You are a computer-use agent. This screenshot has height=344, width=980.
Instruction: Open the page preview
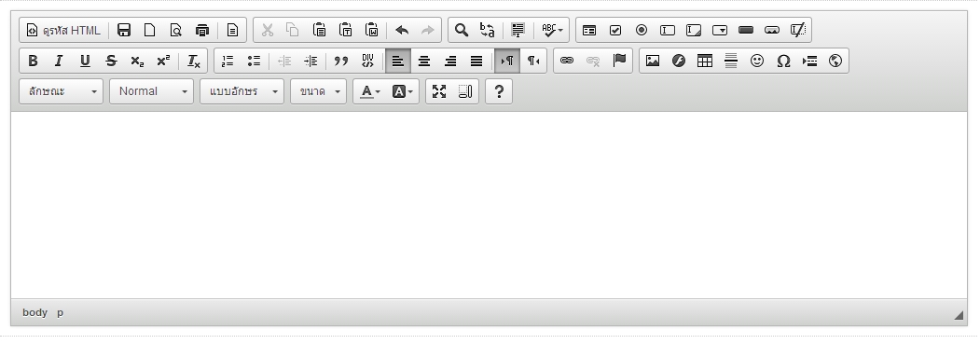coord(176,30)
